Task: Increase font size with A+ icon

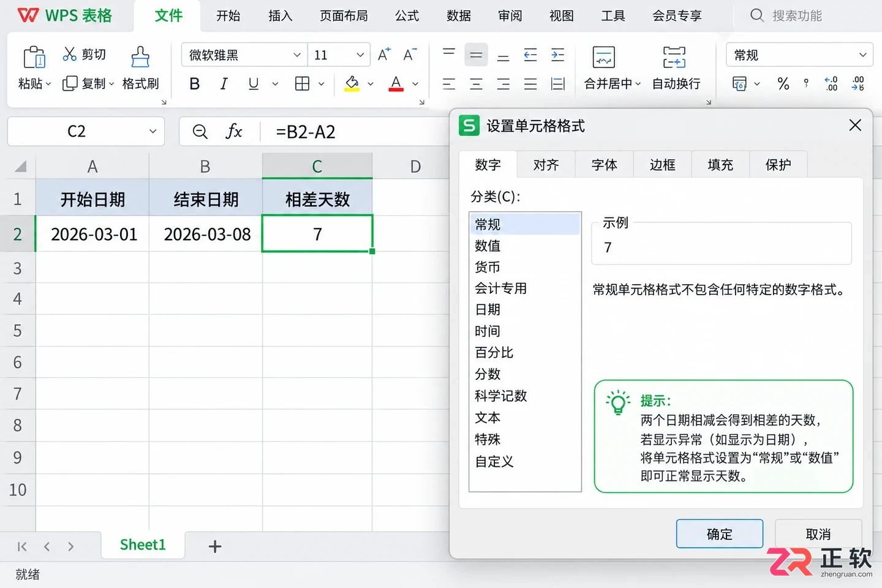Action: (x=384, y=55)
